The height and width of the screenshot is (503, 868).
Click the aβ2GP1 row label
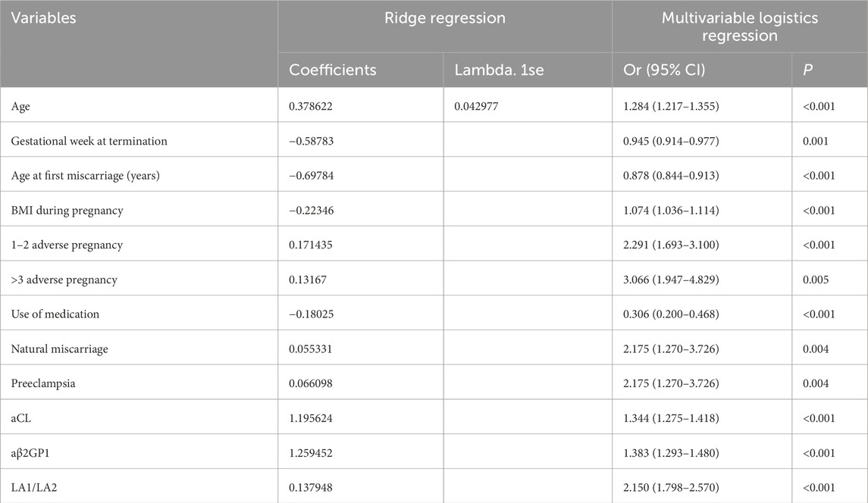click(34, 452)
